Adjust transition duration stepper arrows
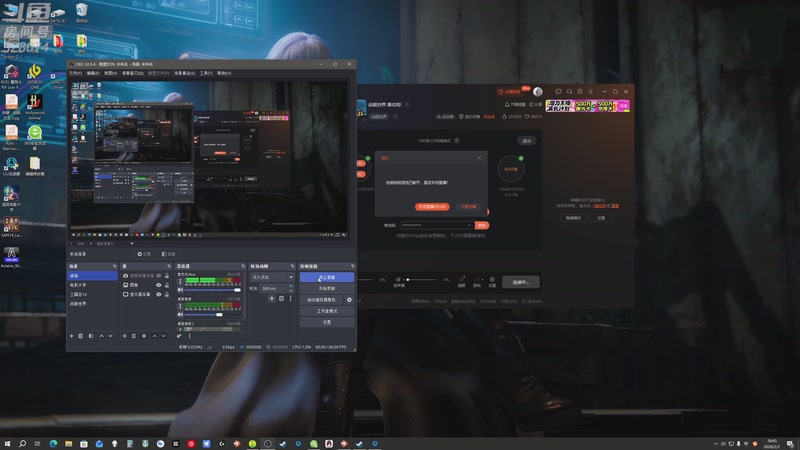The height and width of the screenshot is (450, 800). click(x=291, y=288)
